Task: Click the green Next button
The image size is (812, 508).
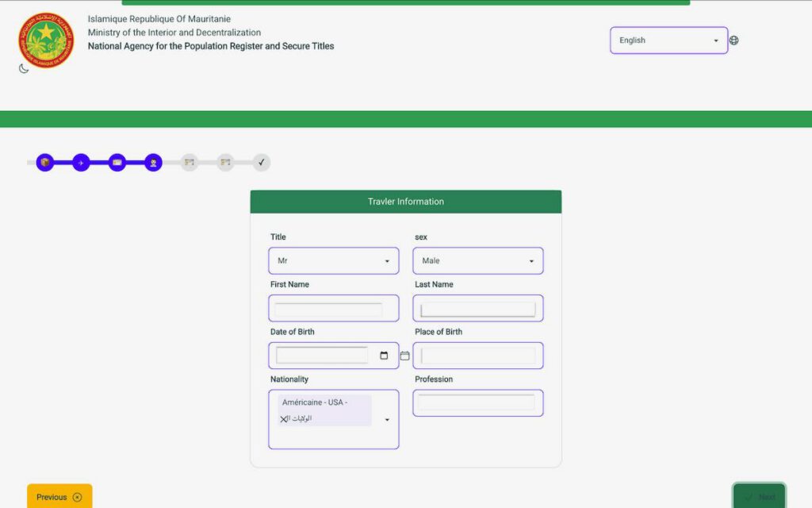Action: point(759,496)
